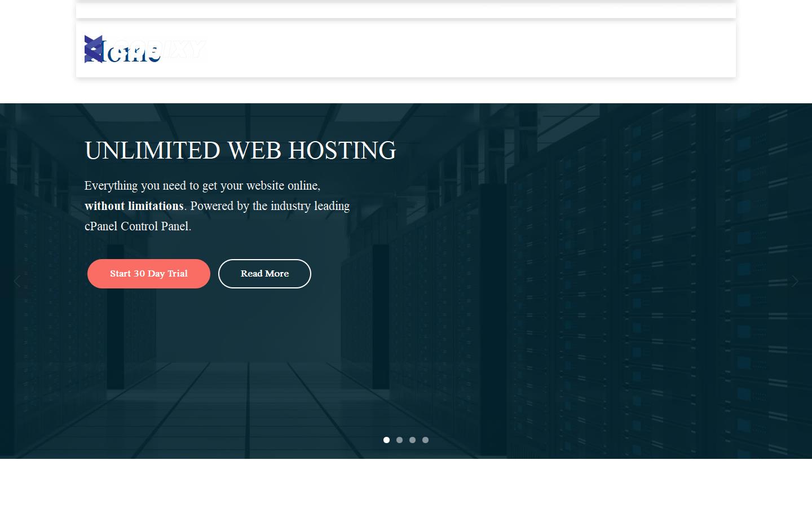Go to previous slide with left chevron

[x=17, y=281]
